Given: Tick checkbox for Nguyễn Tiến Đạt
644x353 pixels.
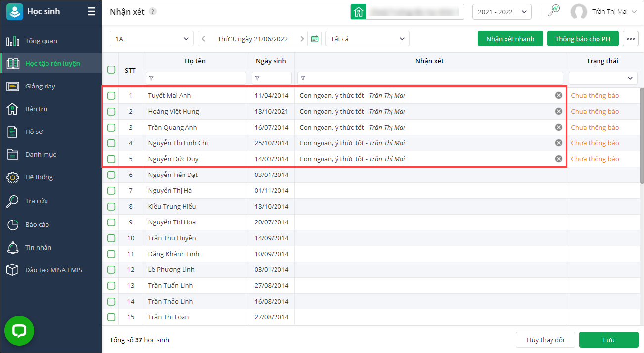Looking at the screenshot, I should (111, 175).
